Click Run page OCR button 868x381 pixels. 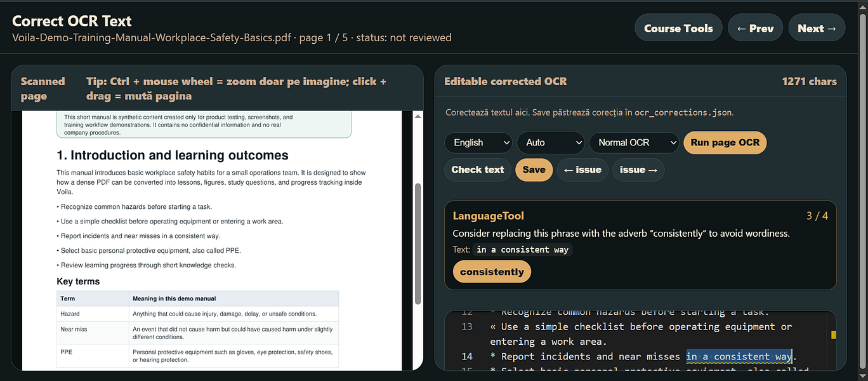click(725, 143)
